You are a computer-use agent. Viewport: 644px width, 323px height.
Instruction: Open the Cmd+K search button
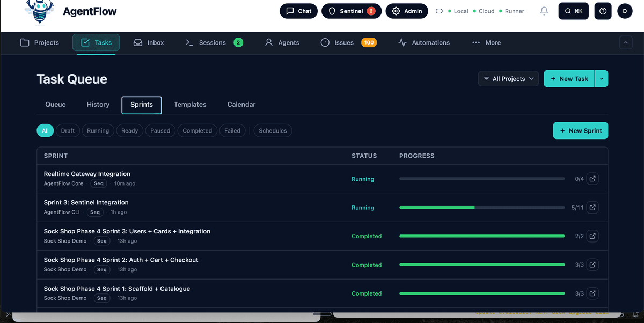point(573,11)
